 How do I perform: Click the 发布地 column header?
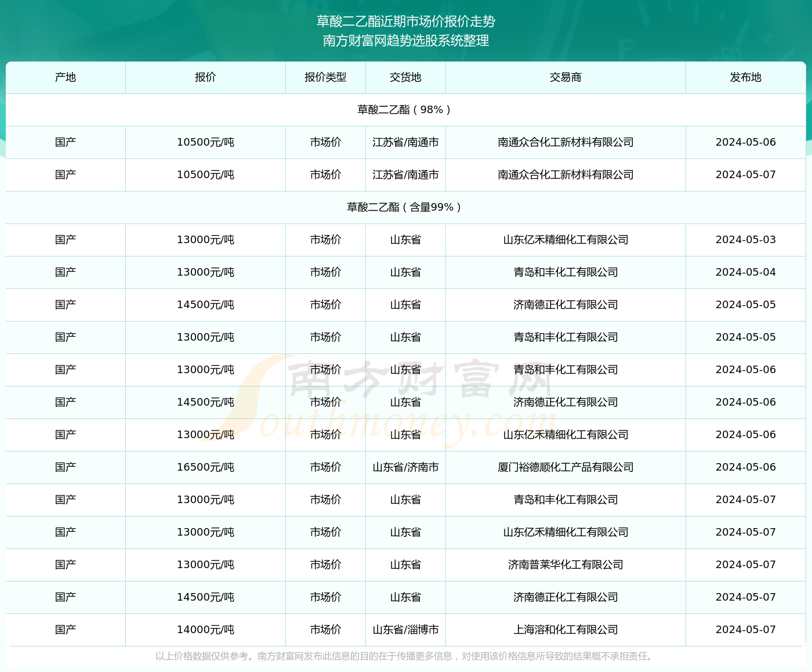pos(745,77)
